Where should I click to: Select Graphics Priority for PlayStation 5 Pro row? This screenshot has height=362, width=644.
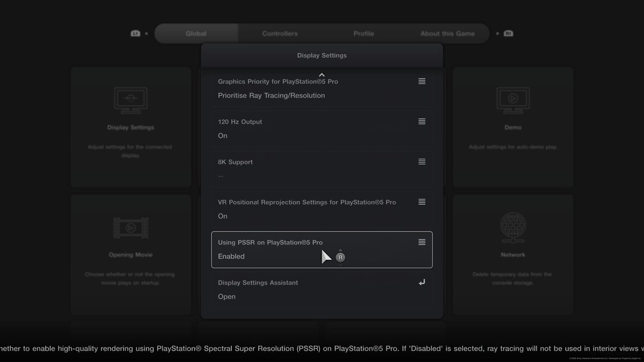(x=322, y=88)
